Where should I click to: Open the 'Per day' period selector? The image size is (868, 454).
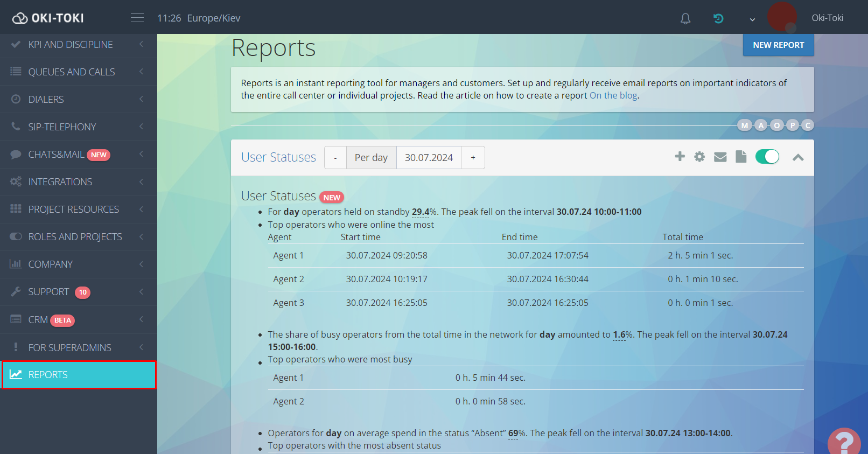[x=371, y=158]
